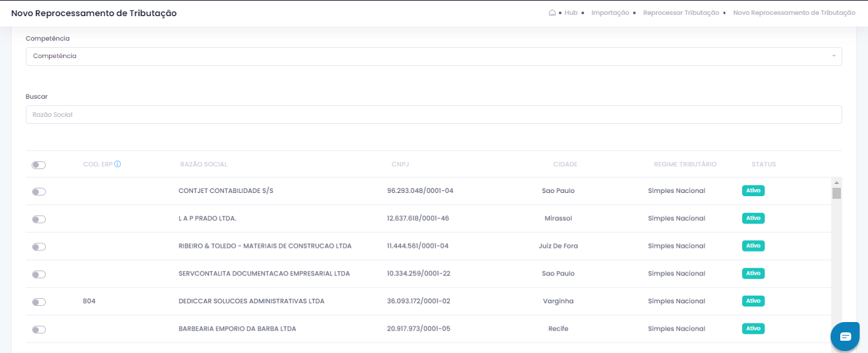
Task: Click the table scrollbar thumb
Action: tap(836, 193)
